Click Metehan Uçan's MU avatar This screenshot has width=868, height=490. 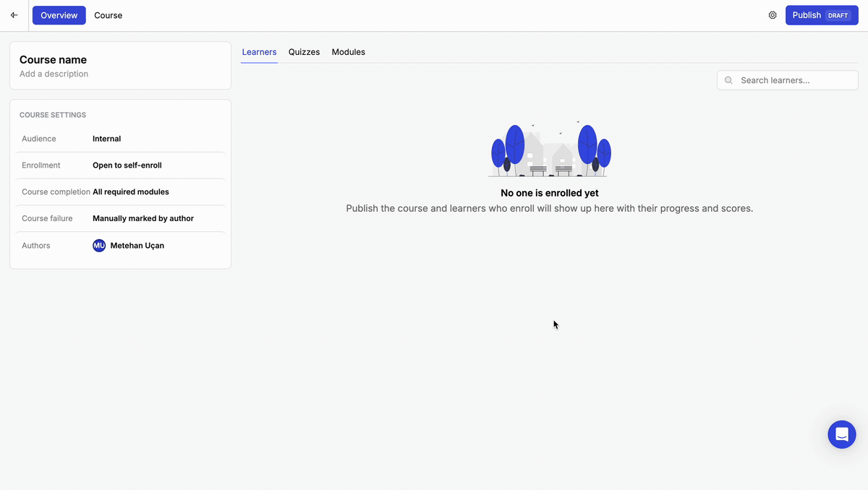(x=99, y=246)
